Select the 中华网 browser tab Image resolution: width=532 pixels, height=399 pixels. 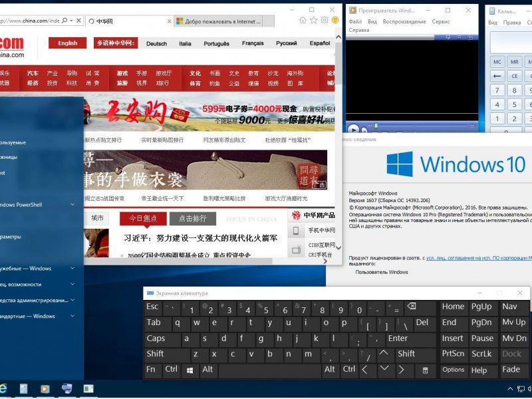click(x=129, y=21)
